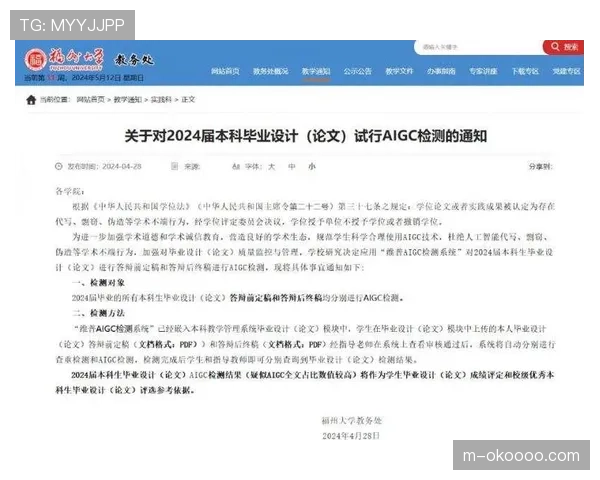Screen dimensions: 600x480
Task: Click the clock icon beside 发布时间
Action: point(59,166)
